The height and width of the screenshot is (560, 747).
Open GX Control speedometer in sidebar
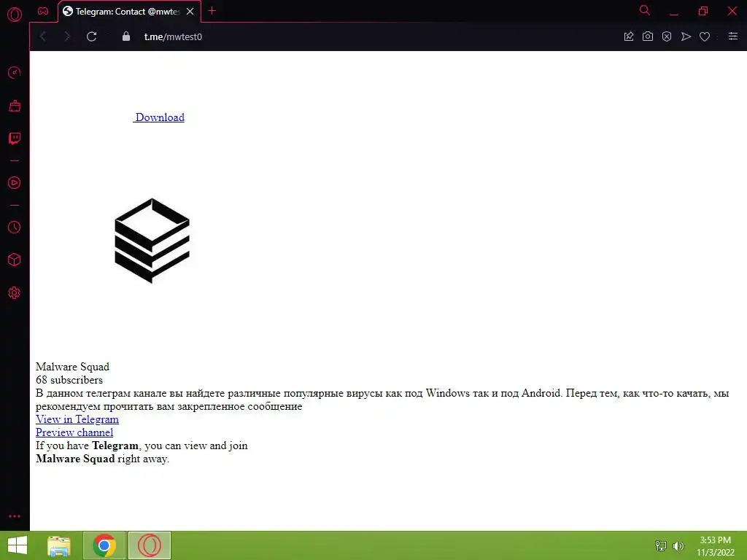15,72
